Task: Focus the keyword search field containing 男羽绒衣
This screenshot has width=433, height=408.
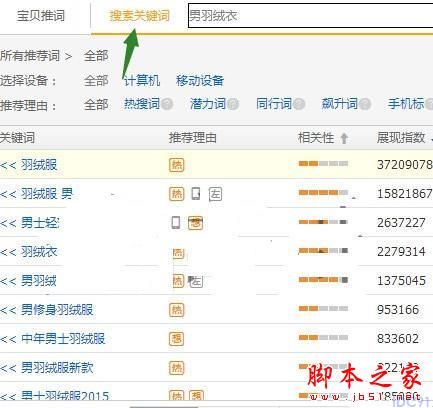Action: tap(311, 15)
